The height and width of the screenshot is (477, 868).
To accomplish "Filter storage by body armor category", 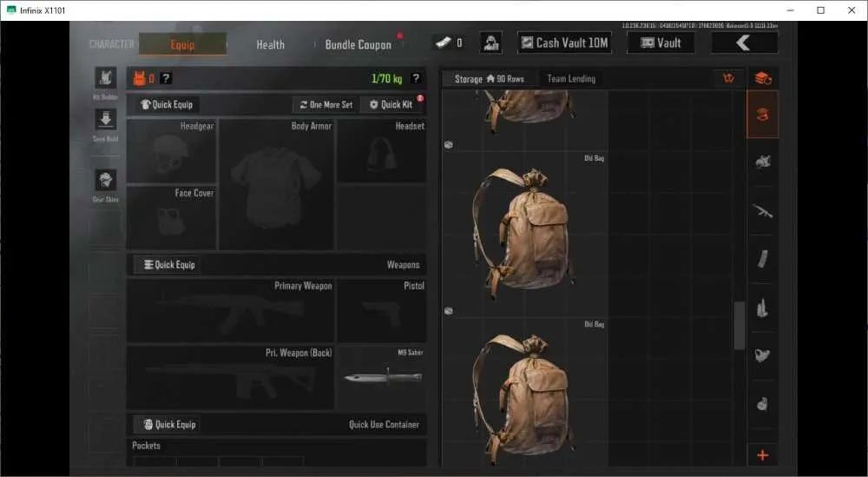I will (763, 162).
